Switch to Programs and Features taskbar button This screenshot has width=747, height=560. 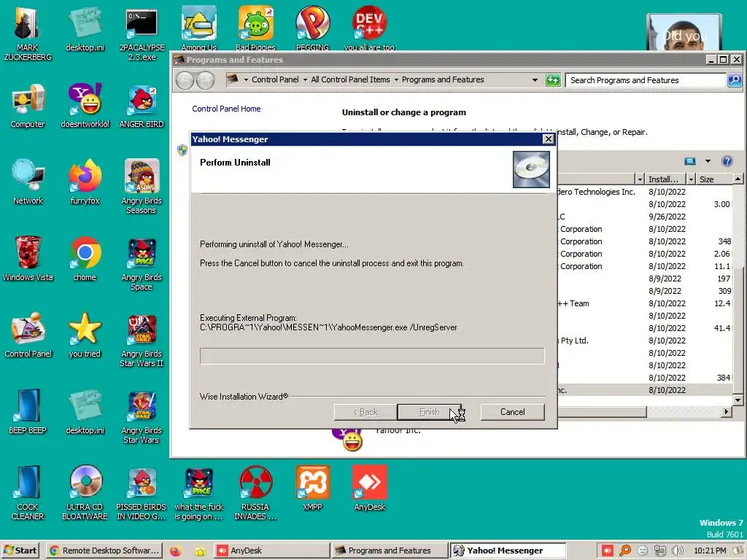[390, 551]
